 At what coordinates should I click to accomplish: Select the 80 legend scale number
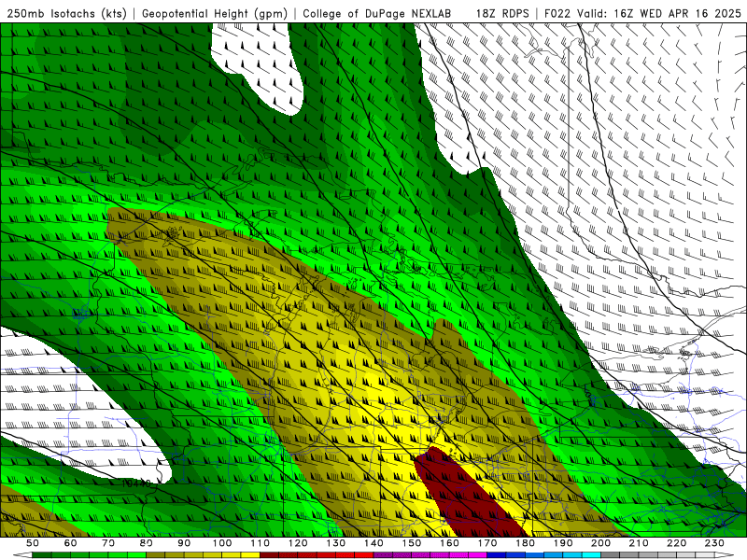(147, 543)
